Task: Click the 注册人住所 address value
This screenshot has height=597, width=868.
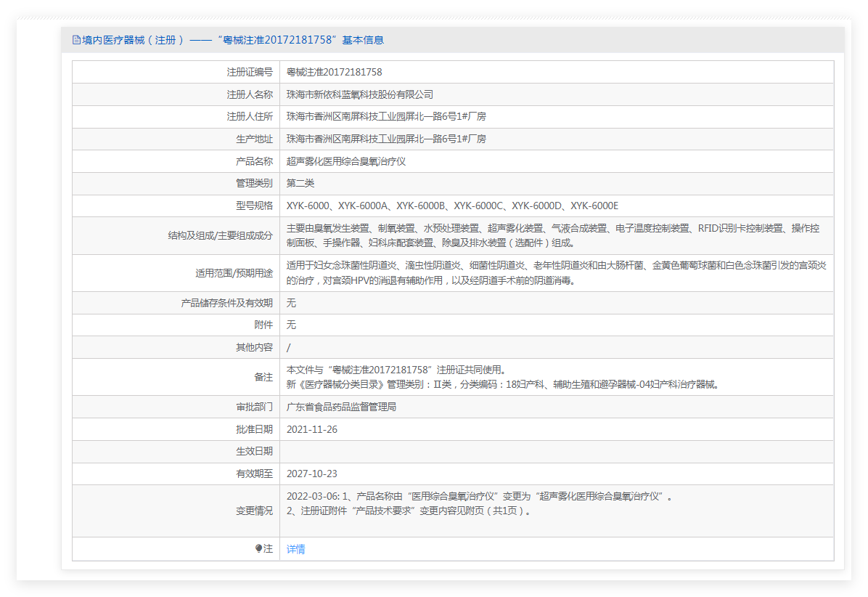Action: click(386, 116)
